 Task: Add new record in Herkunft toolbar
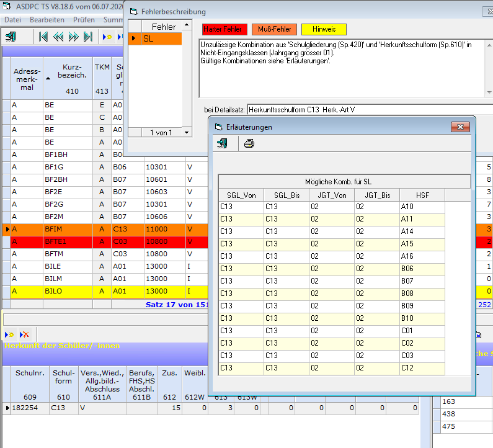coord(9,334)
